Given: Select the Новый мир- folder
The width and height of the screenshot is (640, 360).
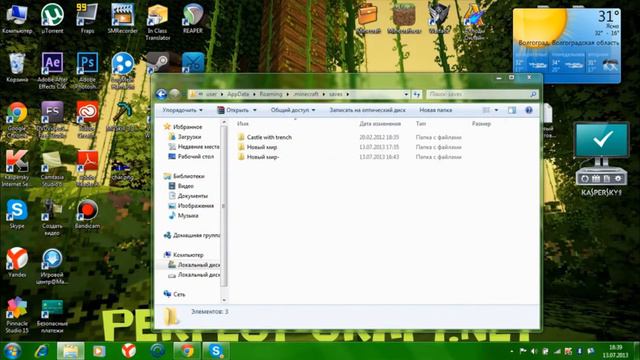Looking at the screenshot, I should 262,157.
